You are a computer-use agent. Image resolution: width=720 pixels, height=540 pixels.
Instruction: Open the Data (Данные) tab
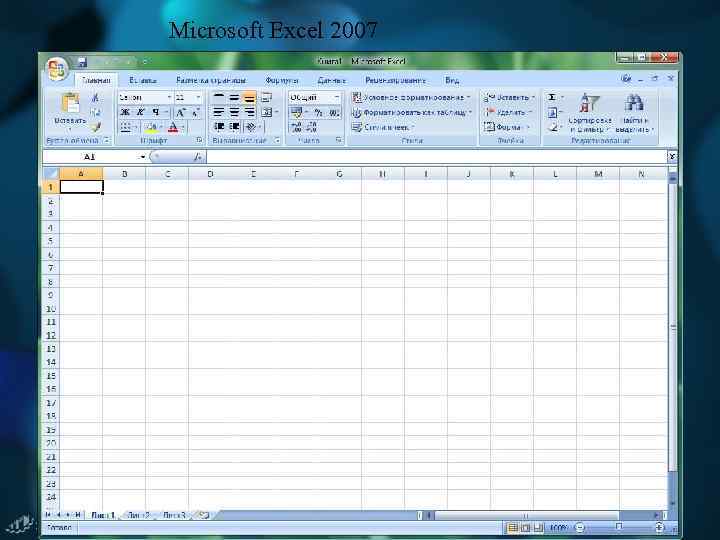(x=332, y=80)
